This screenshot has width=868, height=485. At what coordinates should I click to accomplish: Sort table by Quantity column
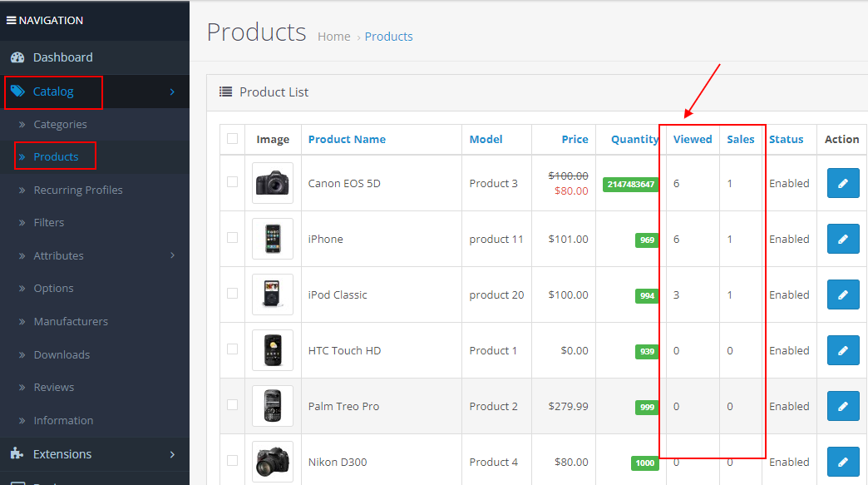pyautogui.click(x=635, y=140)
